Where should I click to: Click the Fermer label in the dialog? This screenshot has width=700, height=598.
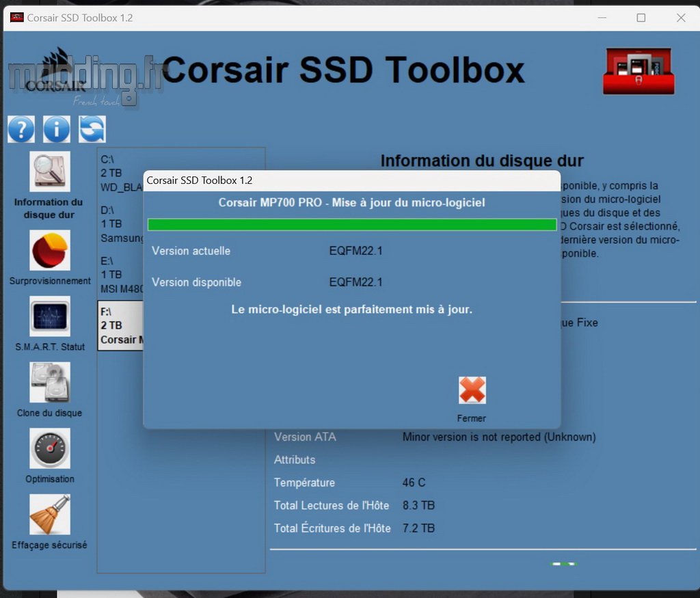coord(472,418)
